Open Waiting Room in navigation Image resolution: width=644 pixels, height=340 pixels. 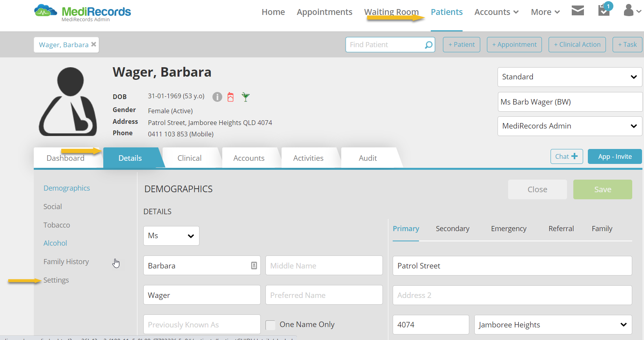click(x=392, y=12)
